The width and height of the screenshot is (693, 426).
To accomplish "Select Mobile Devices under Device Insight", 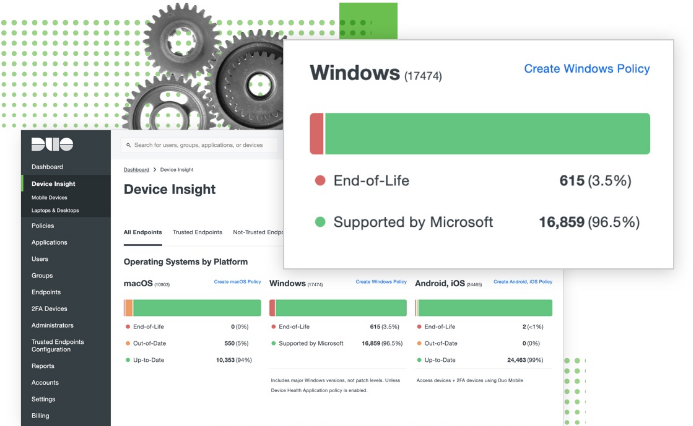I will click(49, 198).
